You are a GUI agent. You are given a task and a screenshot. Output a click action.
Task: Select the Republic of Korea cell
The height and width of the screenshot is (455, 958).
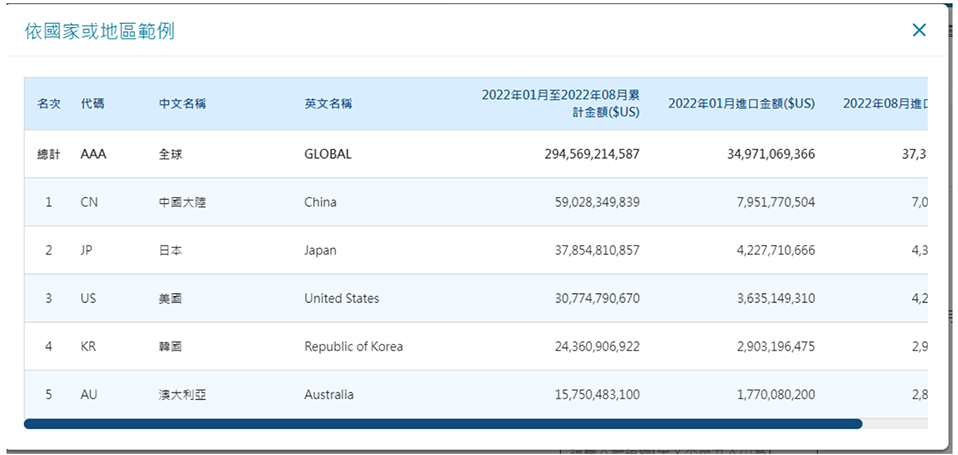(x=353, y=347)
